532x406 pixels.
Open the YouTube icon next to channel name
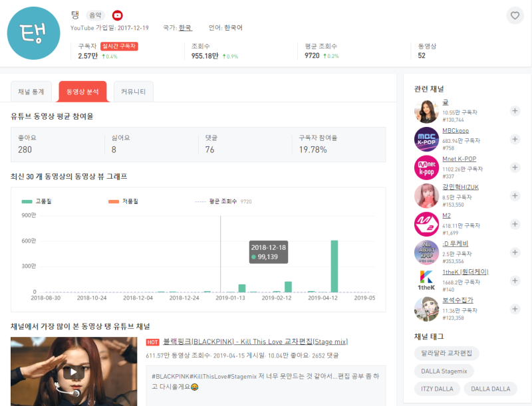pos(118,15)
